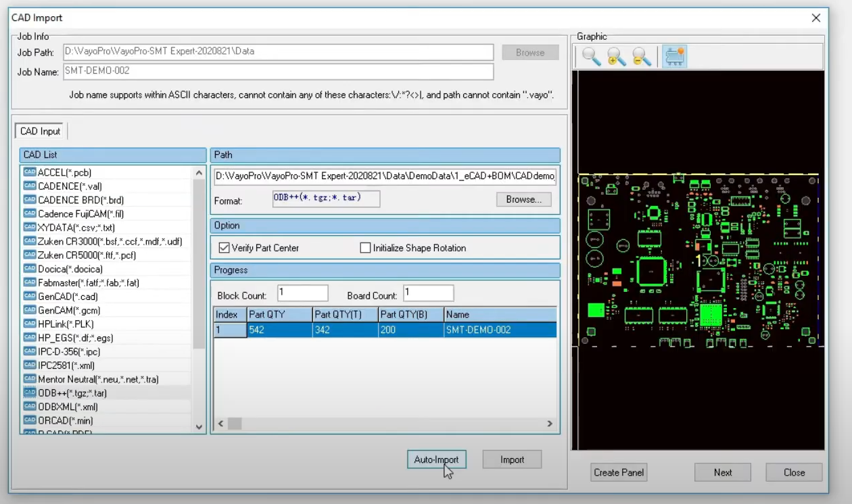Click the Index column header
The height and width of the screenshot is (504, 852).
pyautogui.click(x=230, y=314)
